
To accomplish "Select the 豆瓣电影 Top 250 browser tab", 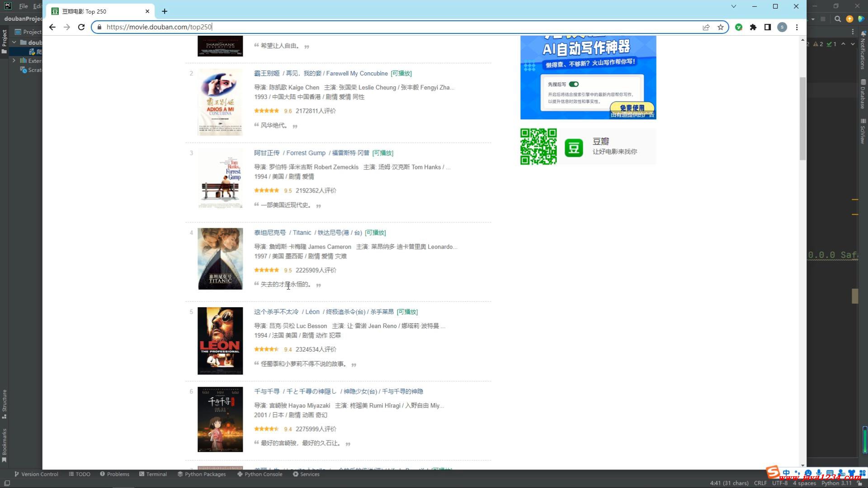I will click(100, 11).
